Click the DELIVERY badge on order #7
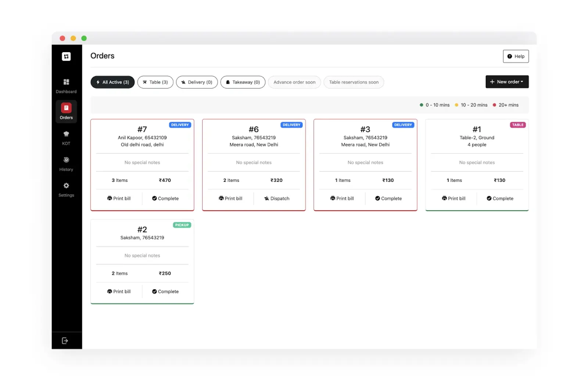 [x=180, y=125]
